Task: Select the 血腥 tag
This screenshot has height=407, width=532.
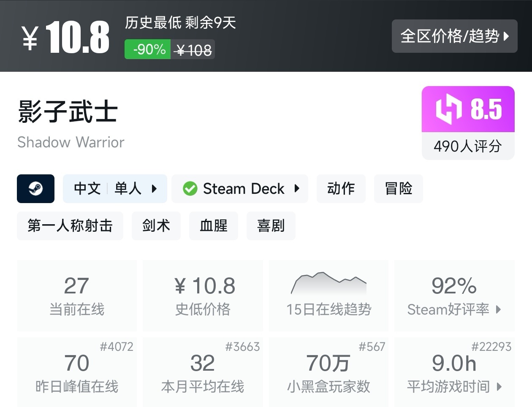Action: pyautogui.click(x=214, y=226)
